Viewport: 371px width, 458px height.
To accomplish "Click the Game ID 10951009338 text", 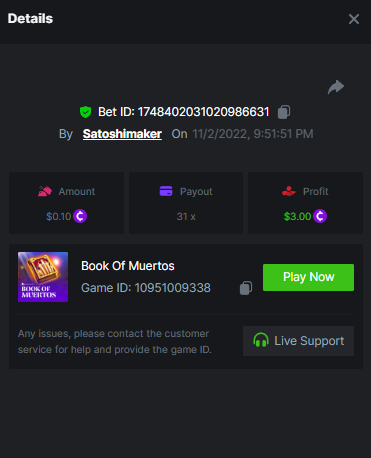I will (x=146, y=288).
